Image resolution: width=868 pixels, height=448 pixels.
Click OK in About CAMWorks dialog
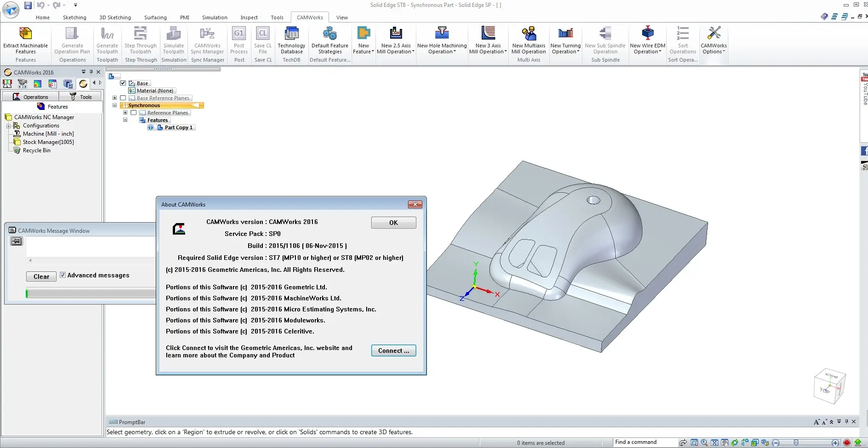click(394, 223)
